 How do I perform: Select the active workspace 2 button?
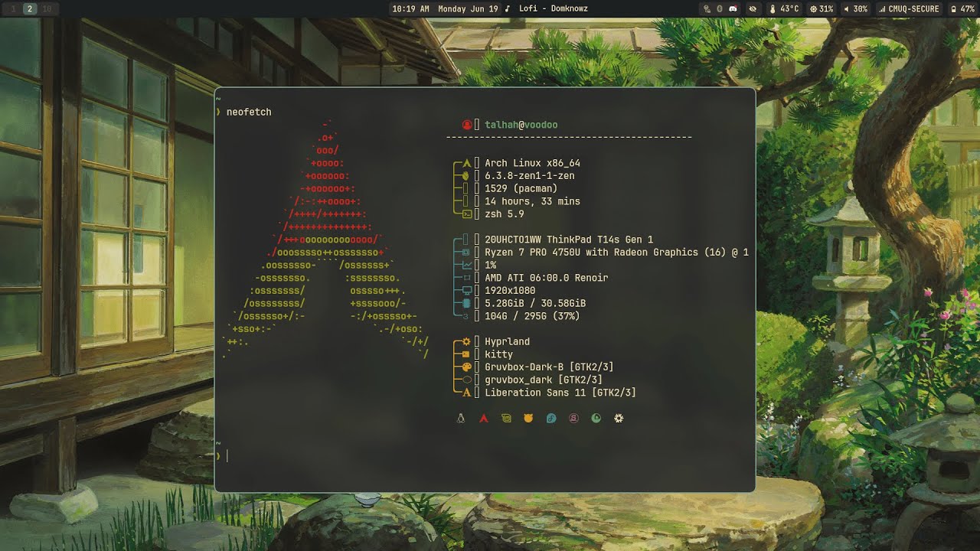(30, 8)
